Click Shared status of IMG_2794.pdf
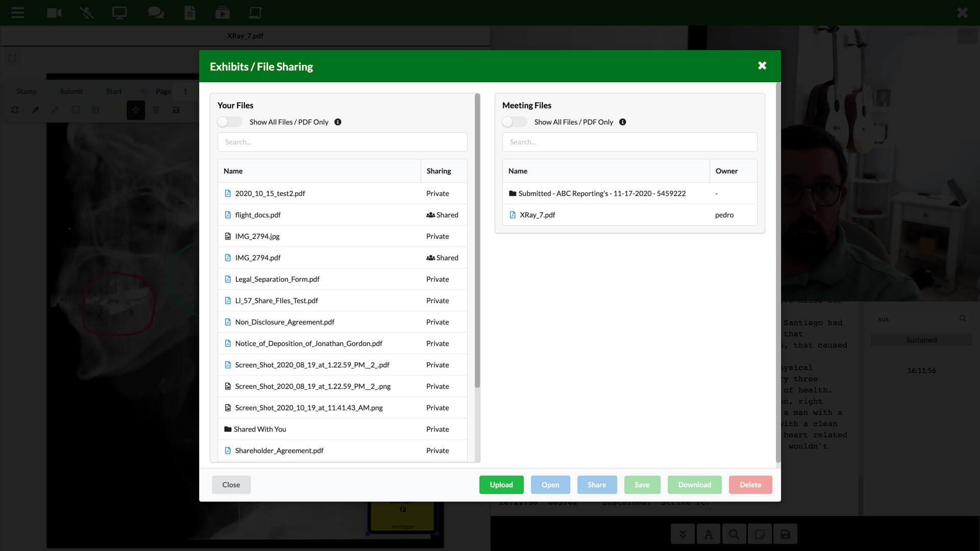This screenshot has width=980, height=551. pyautogui.click(x=442, y=258)
